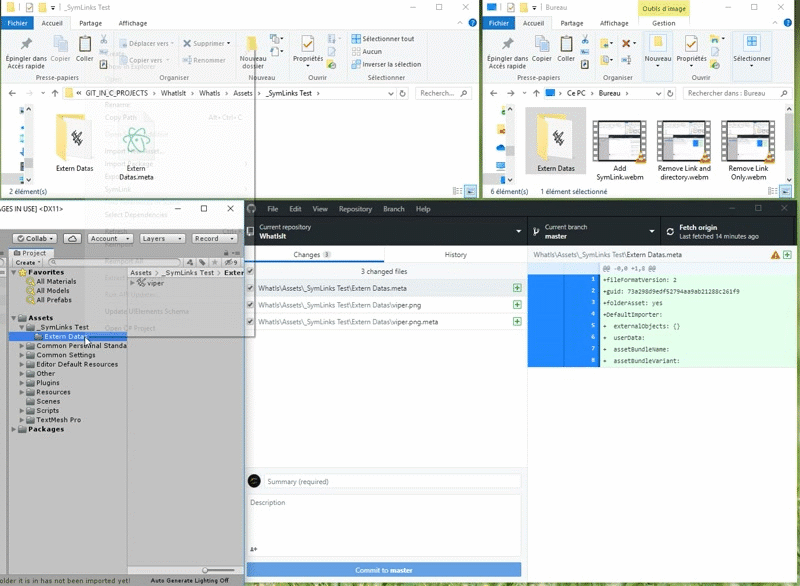Click Fetch origin in GitHub Desktop
The image size is (800, 586).
tap(728, 232)
